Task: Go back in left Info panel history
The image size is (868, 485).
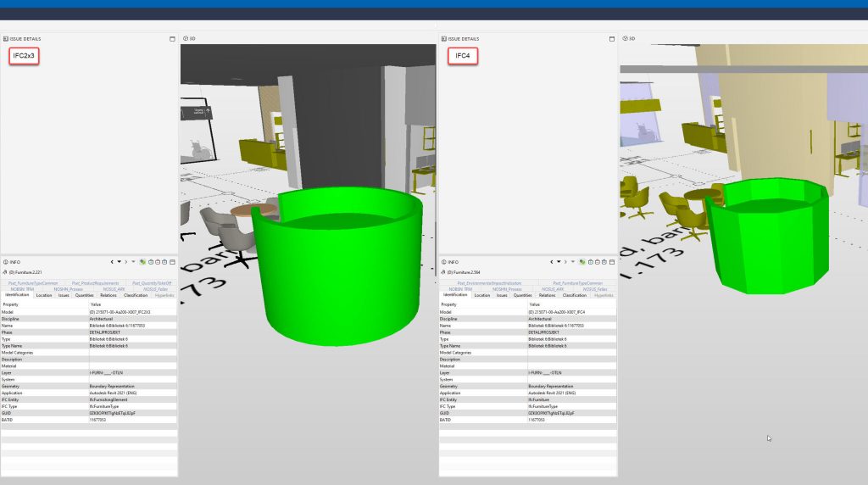Action: (x=113, y=262)
